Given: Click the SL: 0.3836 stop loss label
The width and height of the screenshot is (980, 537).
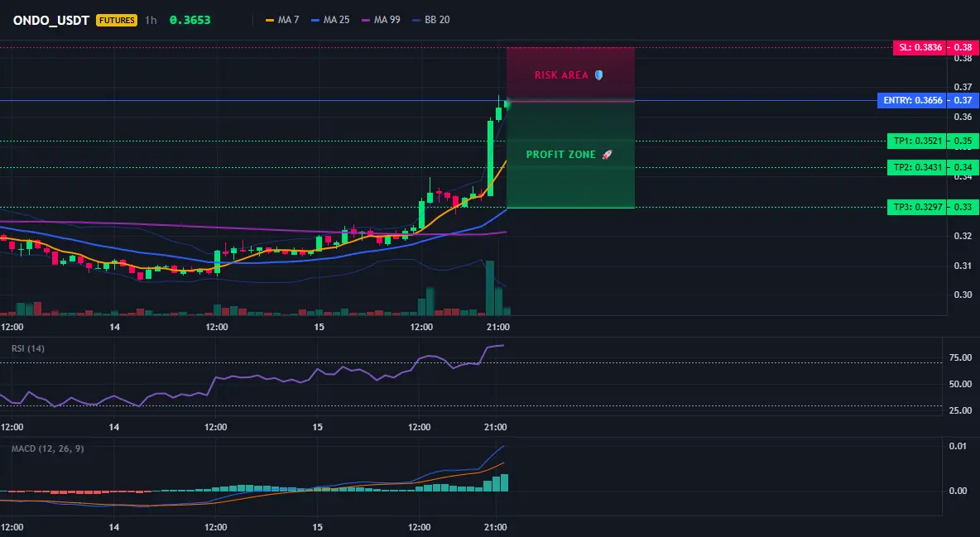Looking at the screenshot, I should pos(920,47).
